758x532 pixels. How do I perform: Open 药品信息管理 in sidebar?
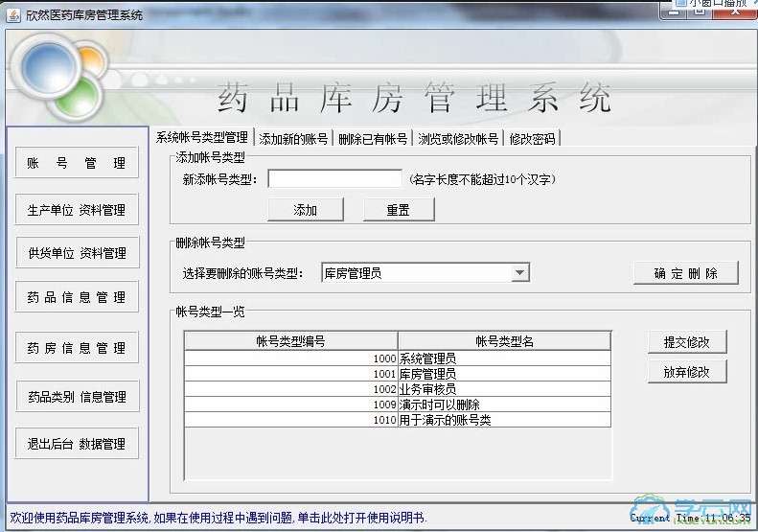tap(77, 297)
